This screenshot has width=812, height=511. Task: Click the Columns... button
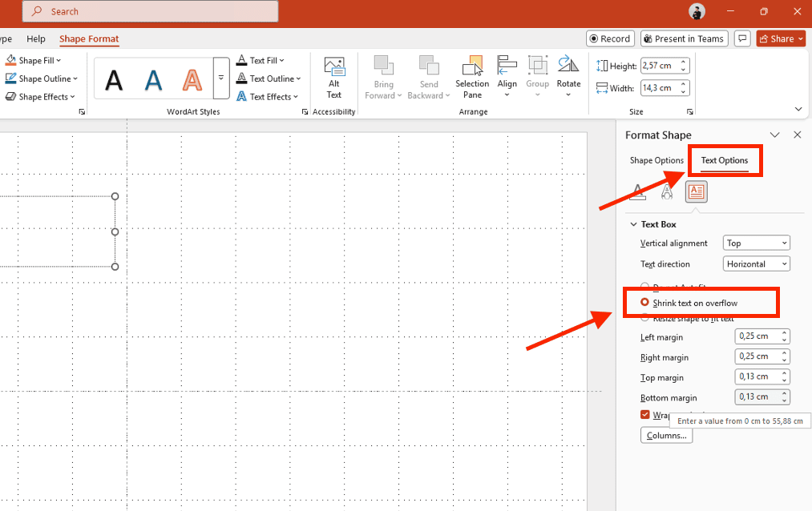(666, 436)
